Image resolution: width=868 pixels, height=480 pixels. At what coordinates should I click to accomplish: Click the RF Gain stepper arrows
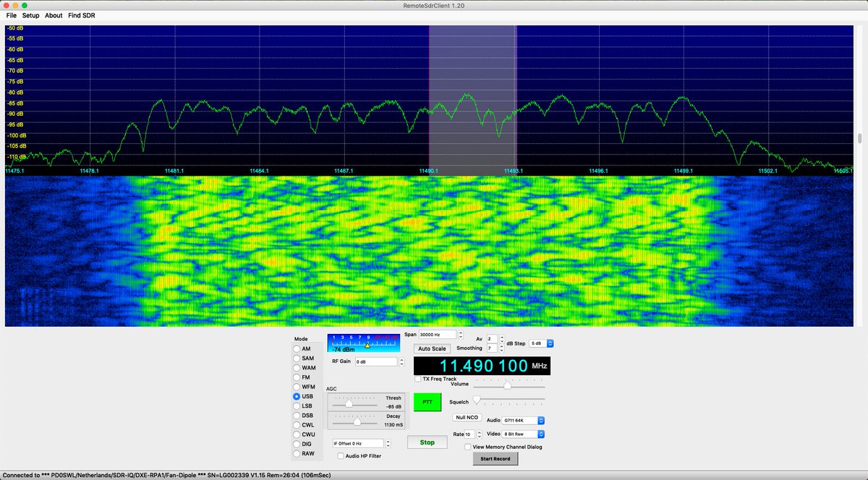(x=401, y=361)
